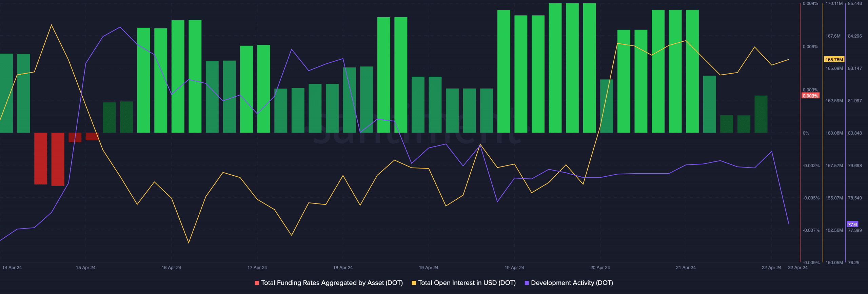
Task: Click the 0.009% funding axis value
Action: tap(810, 3)
